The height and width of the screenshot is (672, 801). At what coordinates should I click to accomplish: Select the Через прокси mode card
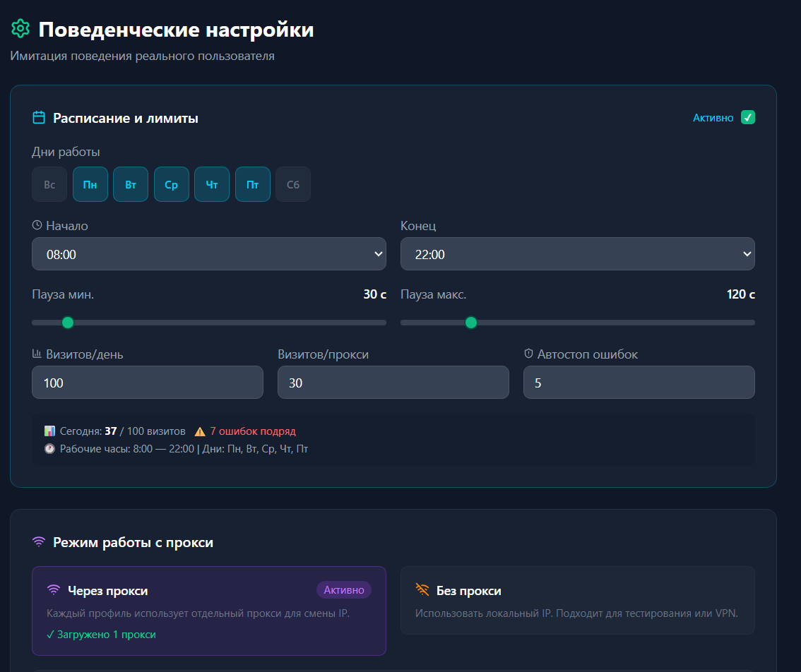point(209,611)
